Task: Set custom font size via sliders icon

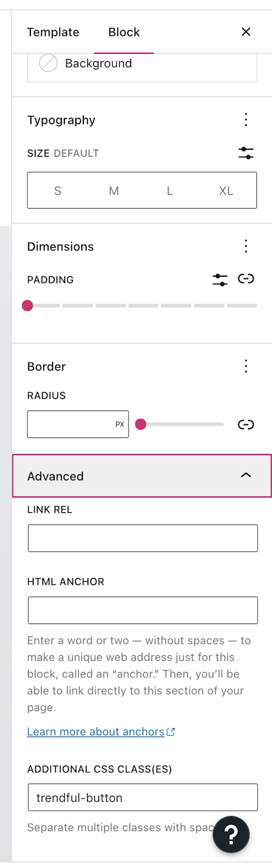Action: point(246,153)
